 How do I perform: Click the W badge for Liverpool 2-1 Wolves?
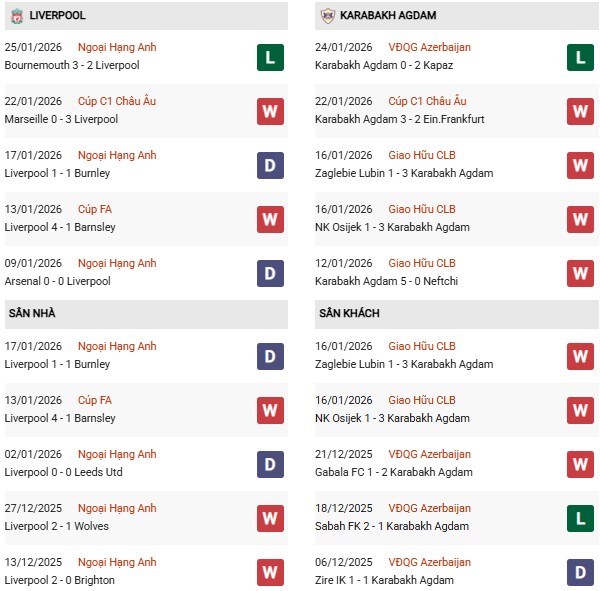coord(270,518)
